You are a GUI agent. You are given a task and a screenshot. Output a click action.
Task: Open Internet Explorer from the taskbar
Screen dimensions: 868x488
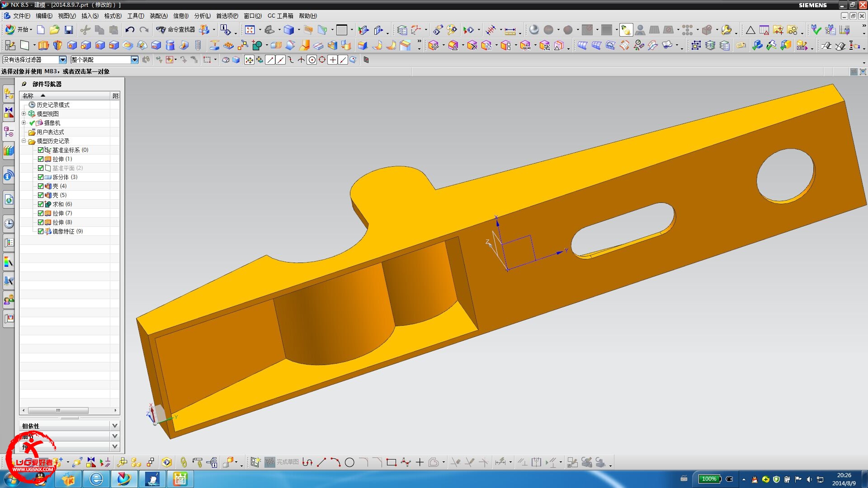point(96,479)
